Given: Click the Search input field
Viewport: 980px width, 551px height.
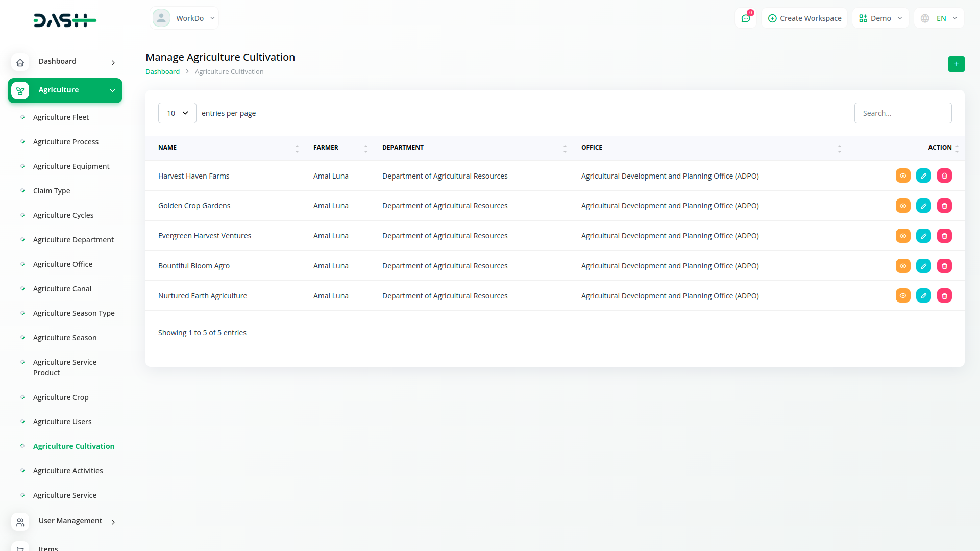Looking at the screenshot, I should click(902, 113).
